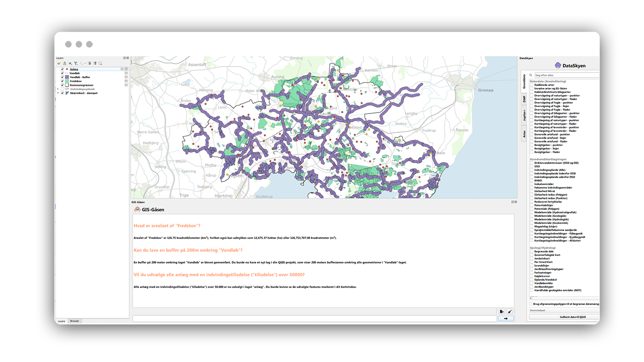The width and height of the screenshot is (644, 362).
Task: Collapse the Skærmkort - dæmpet group
Action: pos(57,93)
